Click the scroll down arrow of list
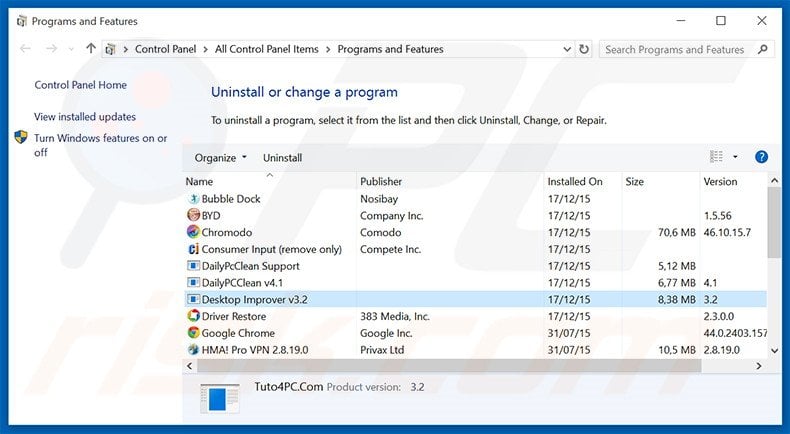The image size is (790, 434). (x=774, y=350)
